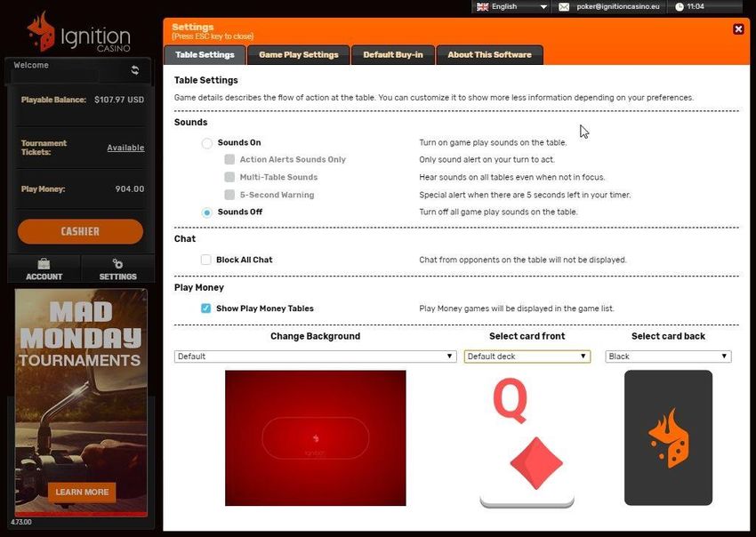The height and width of the screenshot is (537, 756).
Task: Click the Queen of diamonds card preview
Action: click(x=527, y=439)
